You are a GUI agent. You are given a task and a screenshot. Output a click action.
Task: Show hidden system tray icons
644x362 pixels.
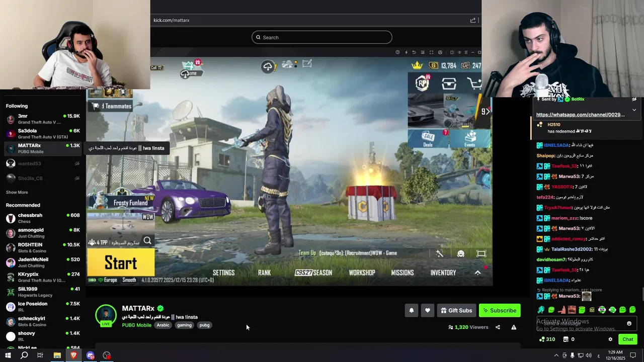click(x=556, y=355)
